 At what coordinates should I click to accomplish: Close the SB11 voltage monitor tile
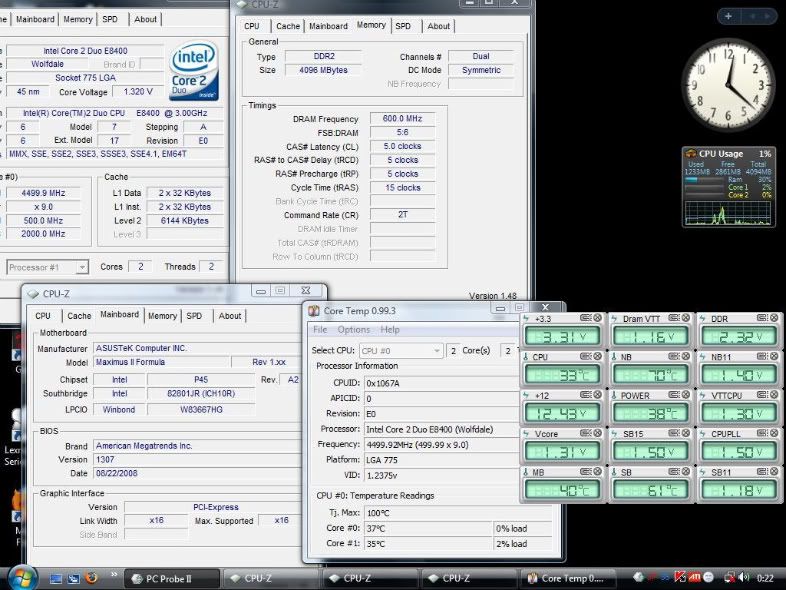coord(774,472)
